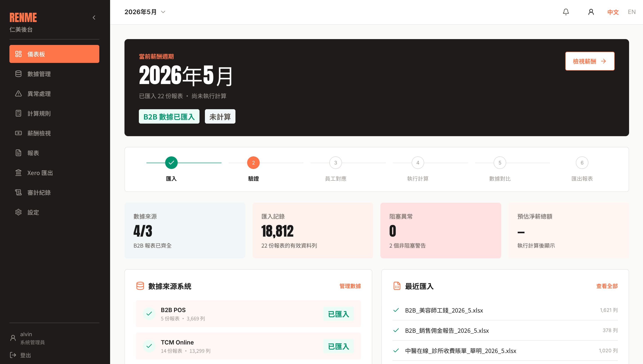Click 已匯入 badge on TCM Online row

338,346
